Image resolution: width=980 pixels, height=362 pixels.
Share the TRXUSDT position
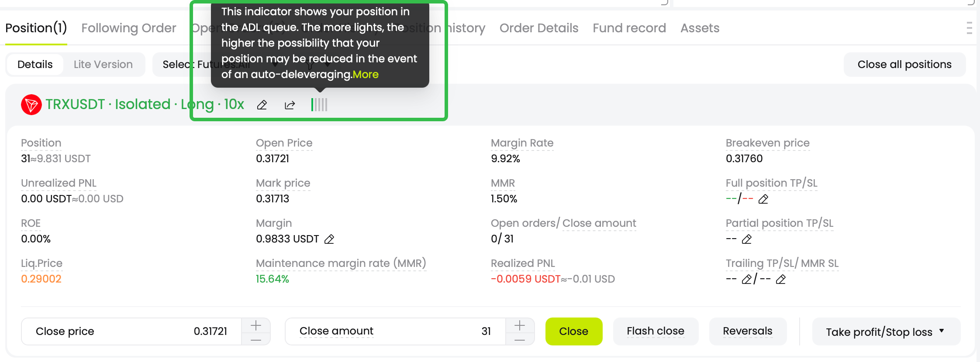[x=290, y=105]
